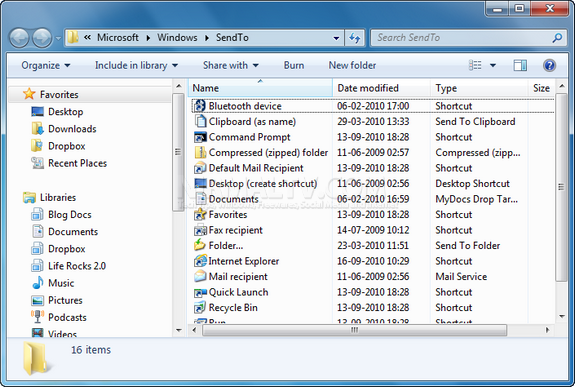Viewport: 575px width, 387px height.
Task: Select the Folder... send-to icon
Action: tap(200, 245)
